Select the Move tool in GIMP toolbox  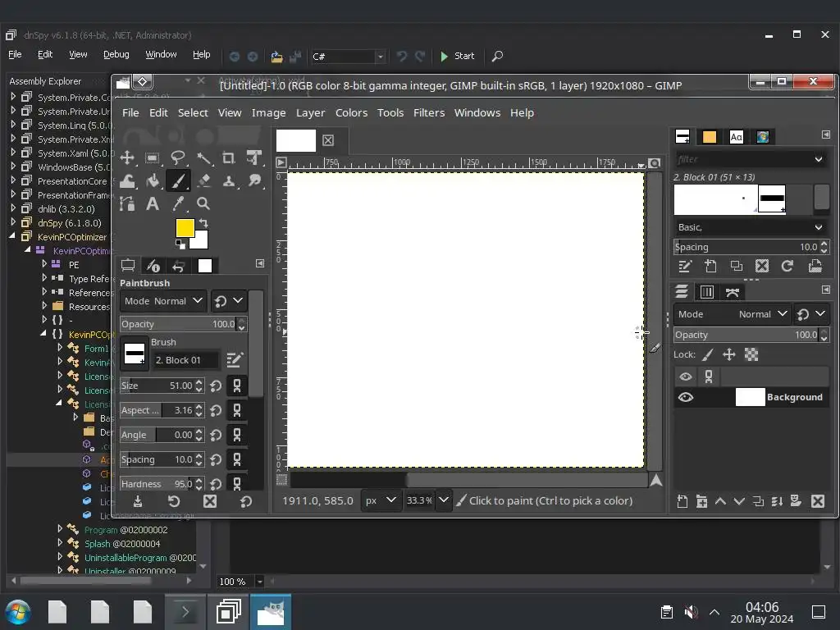(x=127, y=158)
